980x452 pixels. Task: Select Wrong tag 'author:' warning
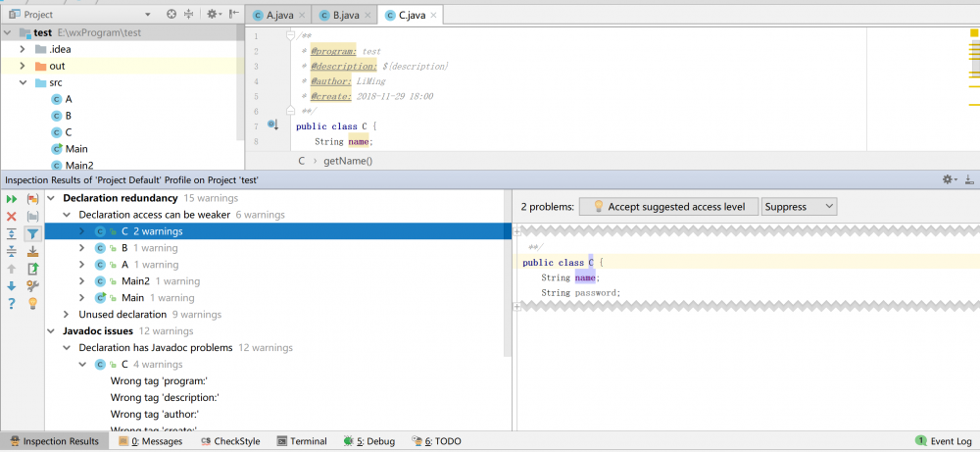155,414
